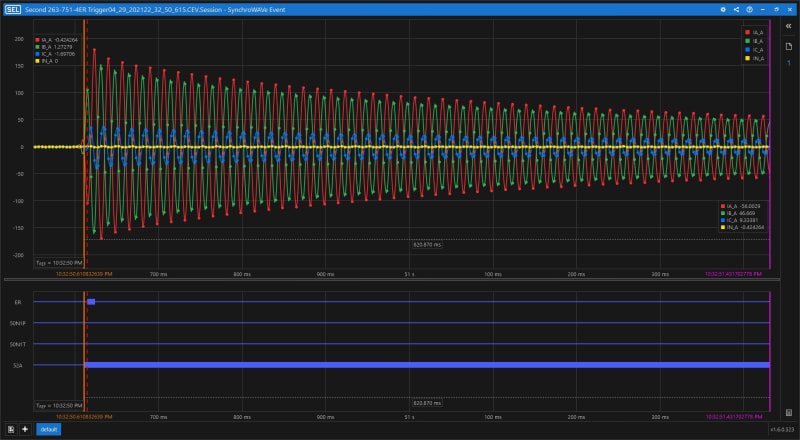Click the red IA_A swatch in top-right legend
This screenshot has width=800, height=440.
click(747, 32)
